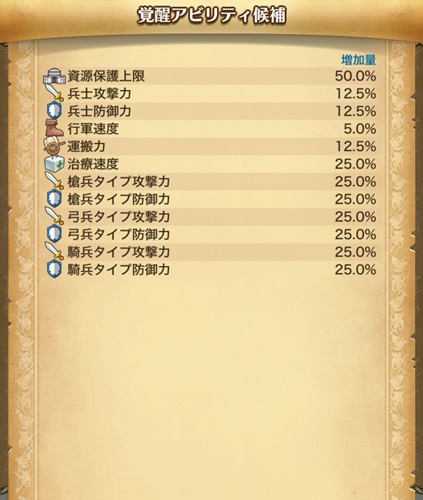Image resolution: width=423 pixels, height=500 pixels.
Task: Click the 増加量 column header
Action: tap(359, 60)
